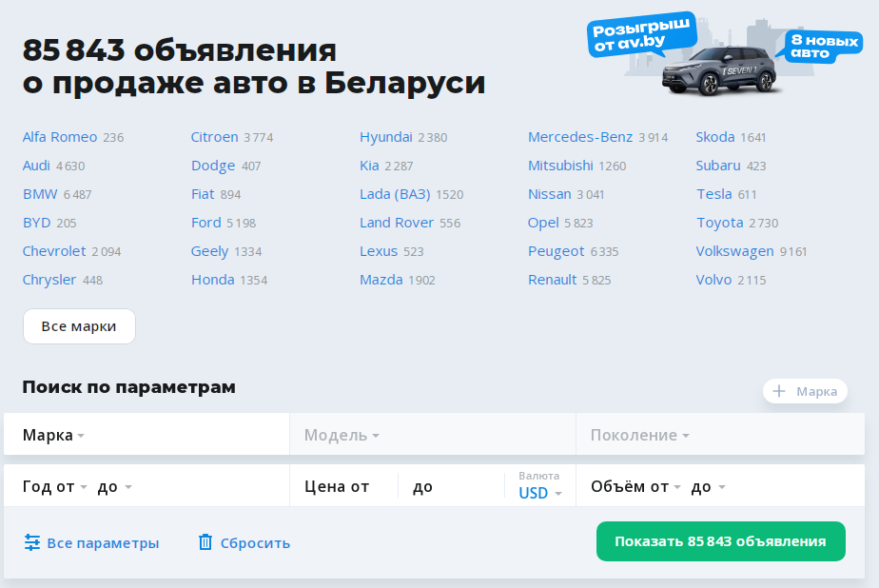The width and height of the screenshot is (879, 588).
Task: Open Audi listings
Action: (36, 166)
